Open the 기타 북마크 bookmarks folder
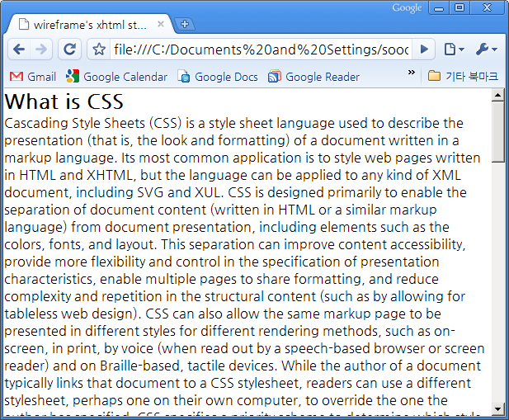The image size is (509, 420). [463, 77]
